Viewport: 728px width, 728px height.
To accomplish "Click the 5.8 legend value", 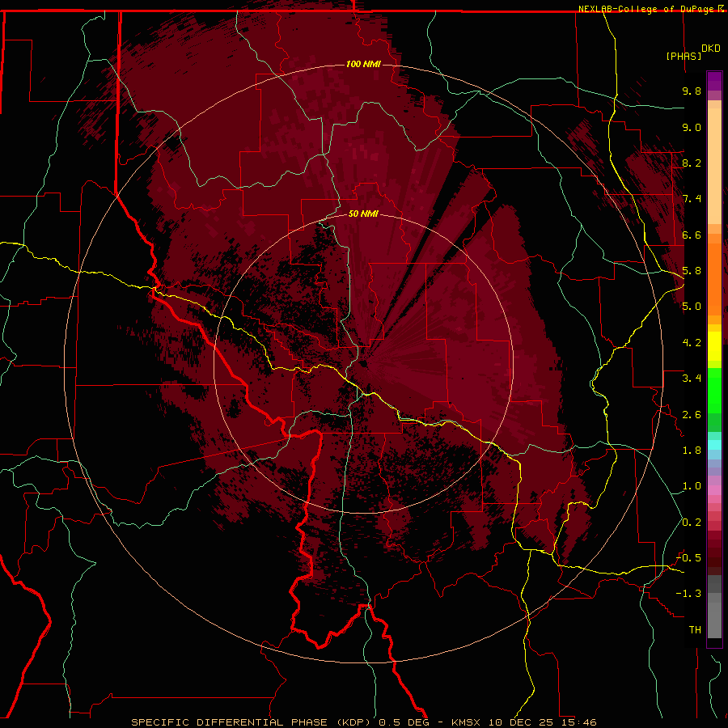I will point(692,271).
